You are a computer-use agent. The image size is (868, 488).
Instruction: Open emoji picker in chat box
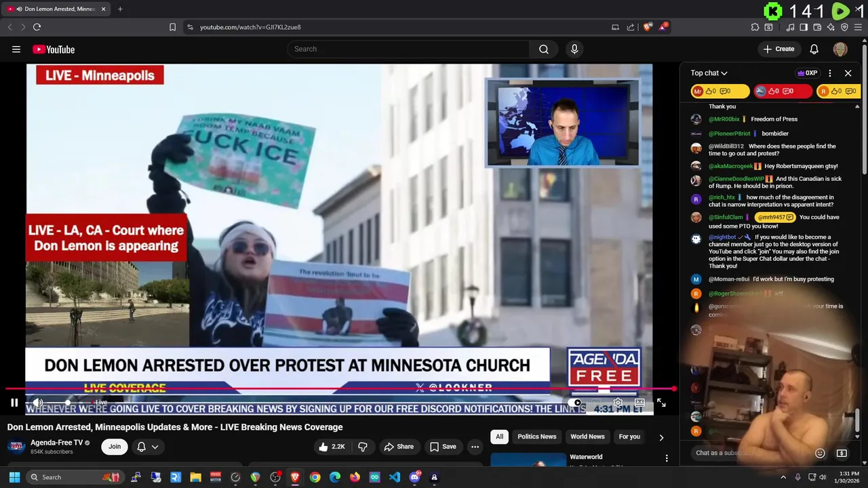(820, 453)
